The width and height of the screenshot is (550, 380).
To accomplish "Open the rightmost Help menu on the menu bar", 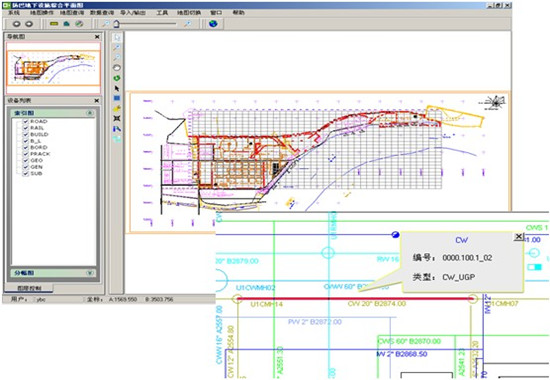I will (238, 13).
